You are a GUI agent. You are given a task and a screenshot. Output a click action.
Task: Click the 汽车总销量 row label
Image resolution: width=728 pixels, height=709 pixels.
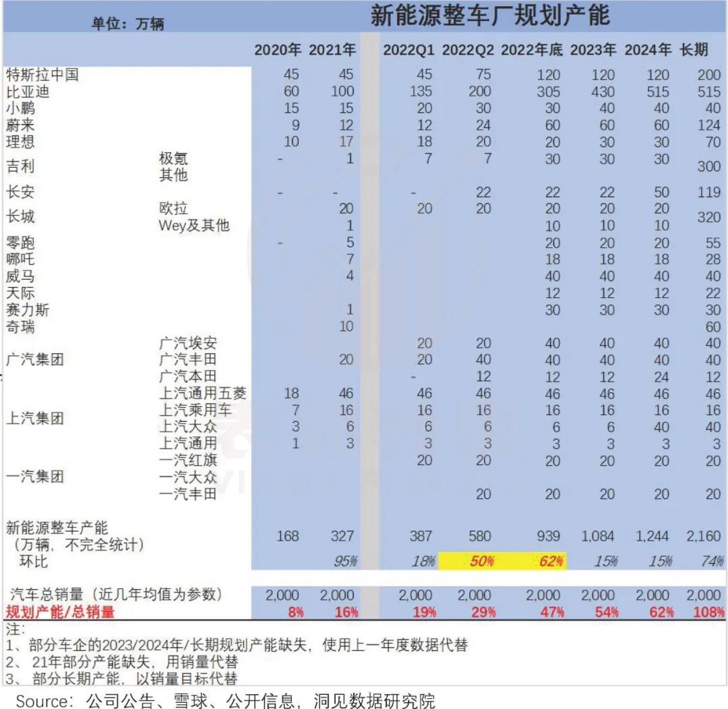click(116, 595)
